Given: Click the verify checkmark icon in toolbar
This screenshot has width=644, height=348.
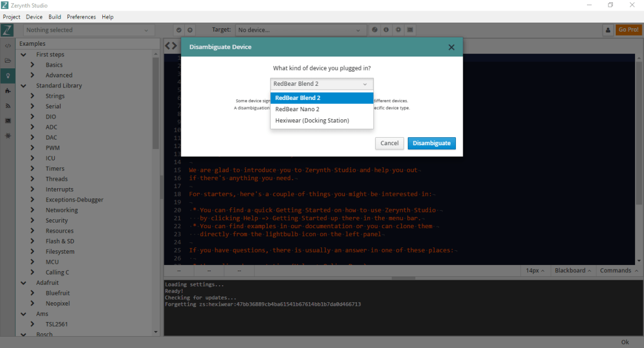Looking at the screenshot, I should click(x=179, y=30).
